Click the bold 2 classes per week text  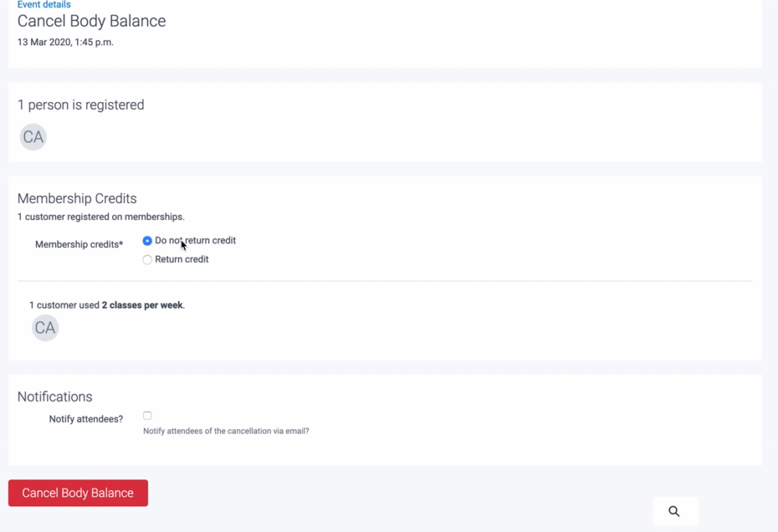[x=142, y=306]
